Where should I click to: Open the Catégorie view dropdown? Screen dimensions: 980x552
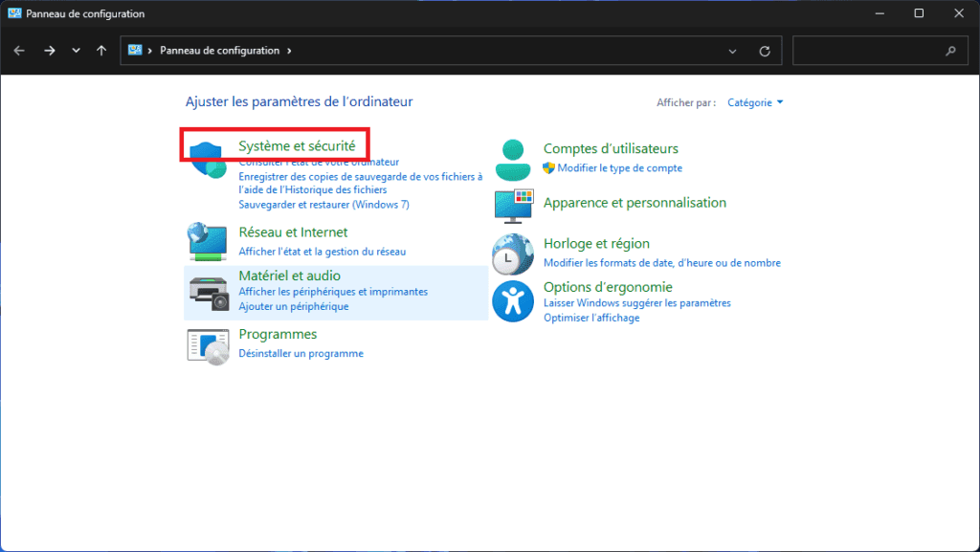tap(755, 102)
